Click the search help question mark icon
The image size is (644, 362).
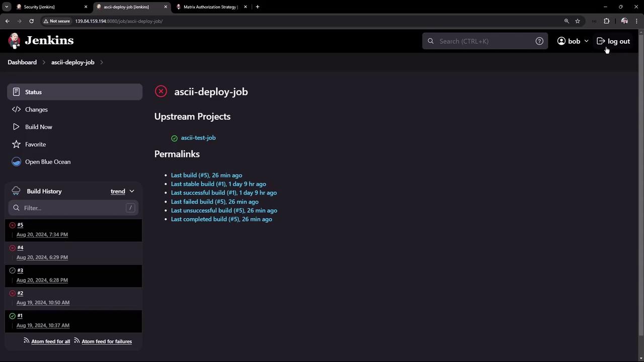(x=539, y=41)
